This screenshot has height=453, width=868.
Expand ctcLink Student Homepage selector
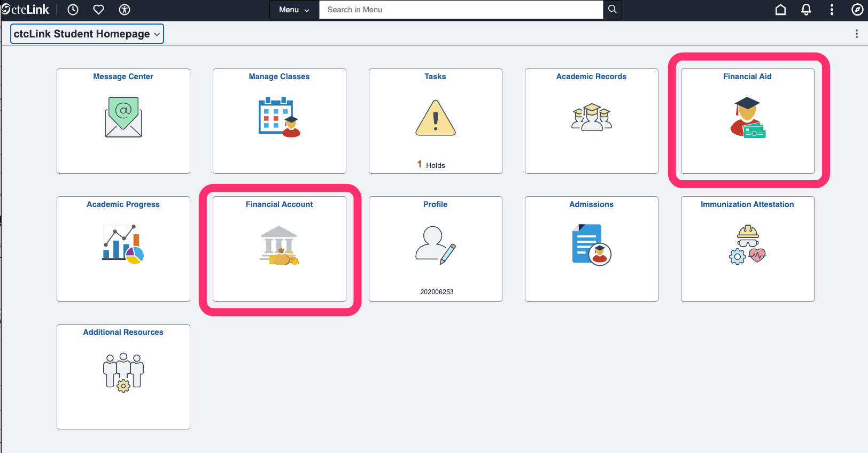[x=87, y=34]
